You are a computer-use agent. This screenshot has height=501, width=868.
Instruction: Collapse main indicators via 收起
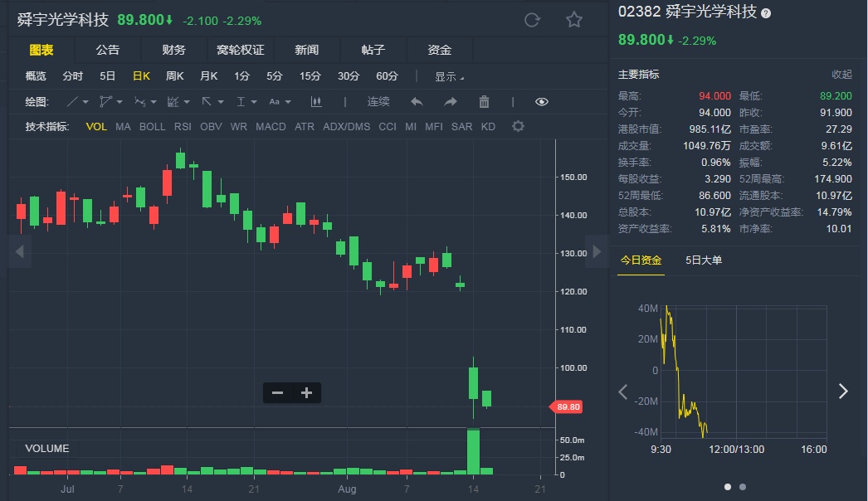click(x=841, y=74)
